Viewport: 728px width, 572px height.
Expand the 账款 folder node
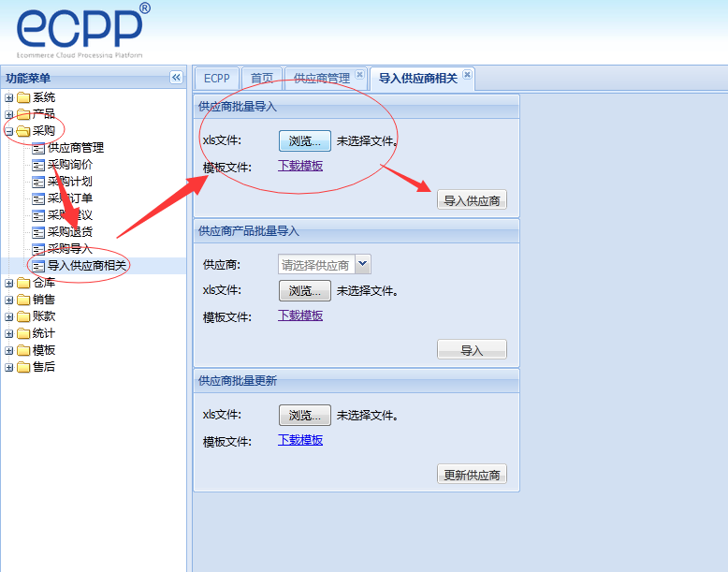(8, 317)
